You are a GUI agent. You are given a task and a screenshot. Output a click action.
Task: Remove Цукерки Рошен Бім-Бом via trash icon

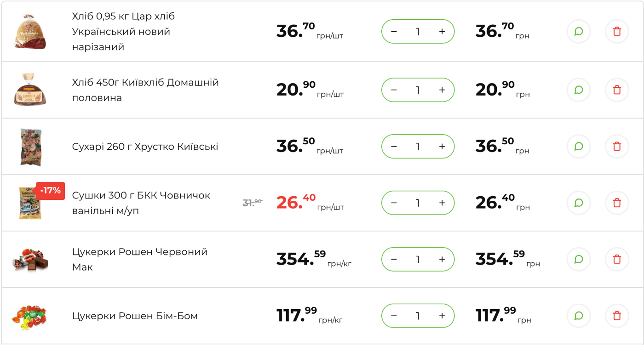click(x=617, y=316)
